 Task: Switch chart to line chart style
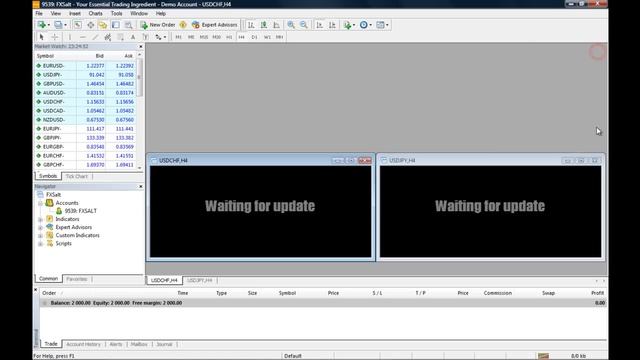click(277, 25)
